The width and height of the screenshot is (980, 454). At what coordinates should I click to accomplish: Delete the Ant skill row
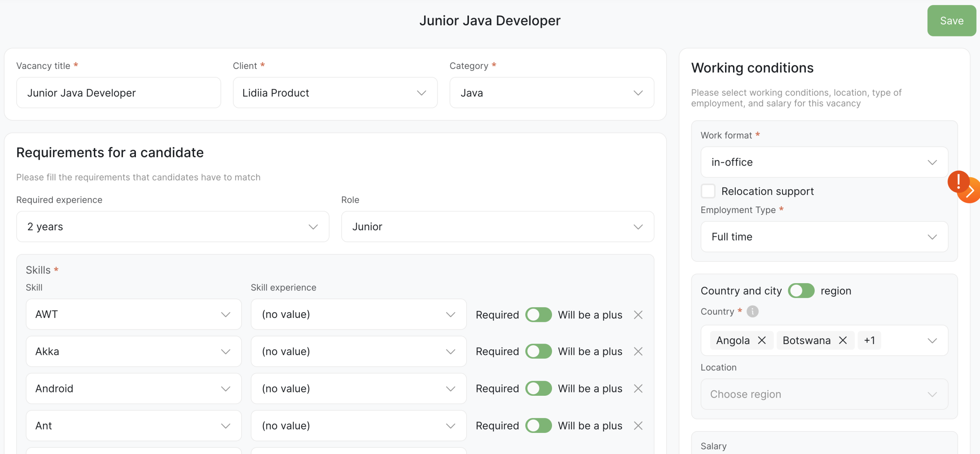click(638, 426)
